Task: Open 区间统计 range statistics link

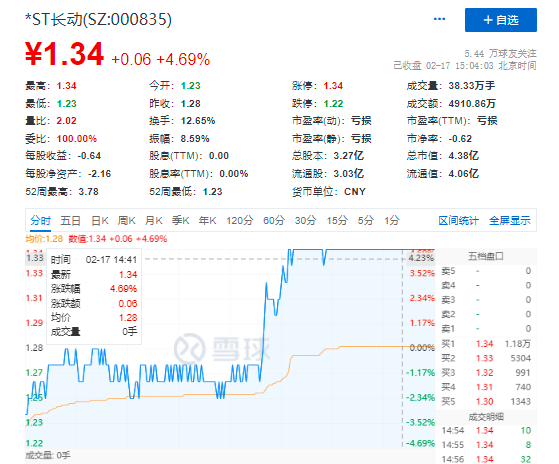Action: [x=458, y=221]
